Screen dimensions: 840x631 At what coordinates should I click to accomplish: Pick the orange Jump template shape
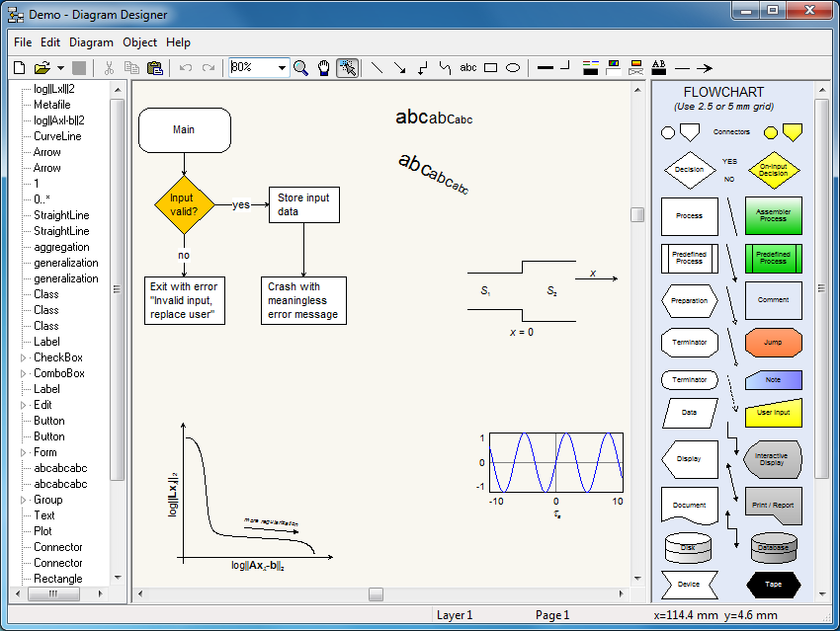tap(773, 342)
